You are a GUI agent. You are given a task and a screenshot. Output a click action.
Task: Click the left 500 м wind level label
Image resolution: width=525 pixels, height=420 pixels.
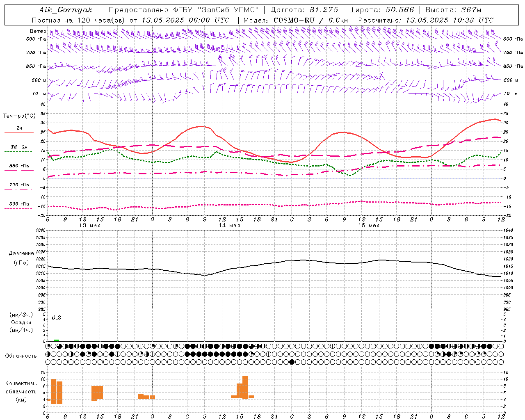click(x=39, y=80)
